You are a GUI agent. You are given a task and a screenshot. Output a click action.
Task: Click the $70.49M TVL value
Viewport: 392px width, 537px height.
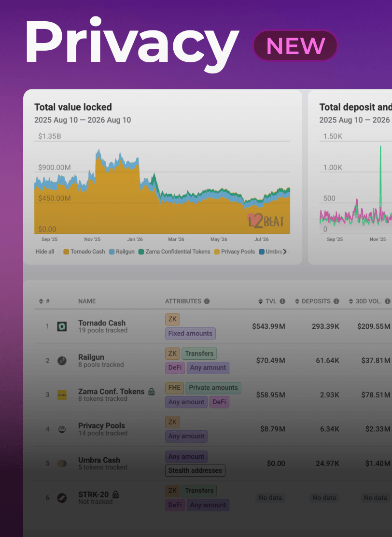pyautogui.click(x=270, y=361)
